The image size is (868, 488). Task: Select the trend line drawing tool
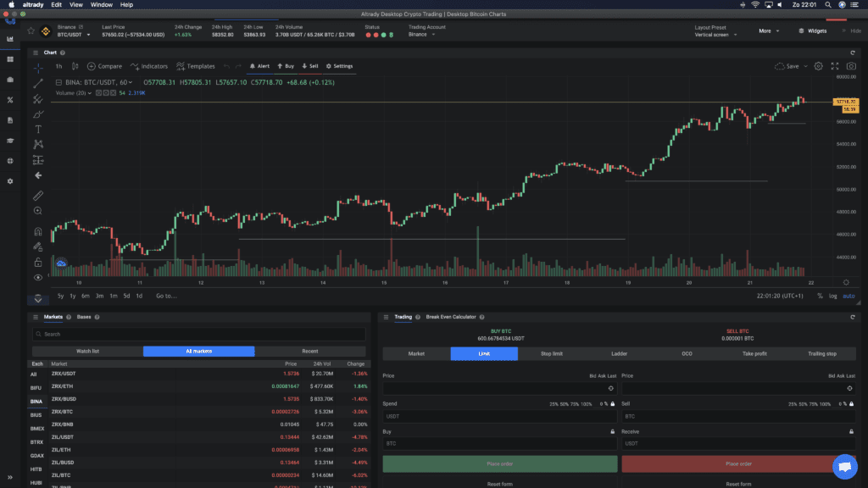38,83
